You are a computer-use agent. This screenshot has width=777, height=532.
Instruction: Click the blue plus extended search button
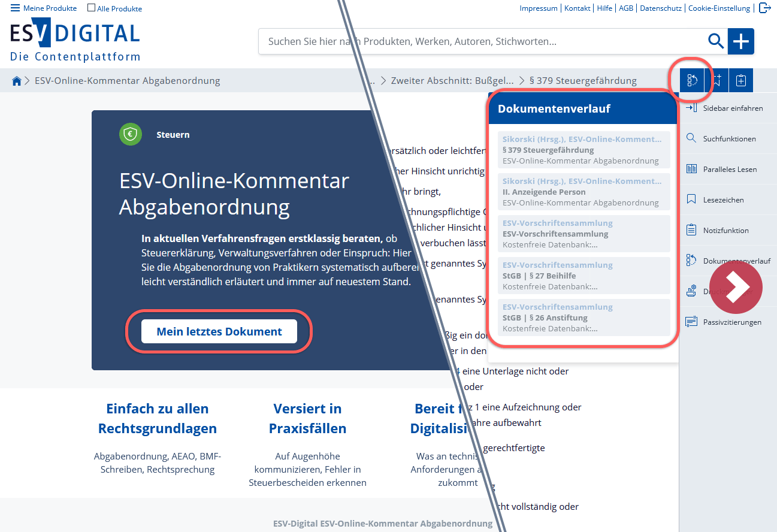click(x=741, y=41)
